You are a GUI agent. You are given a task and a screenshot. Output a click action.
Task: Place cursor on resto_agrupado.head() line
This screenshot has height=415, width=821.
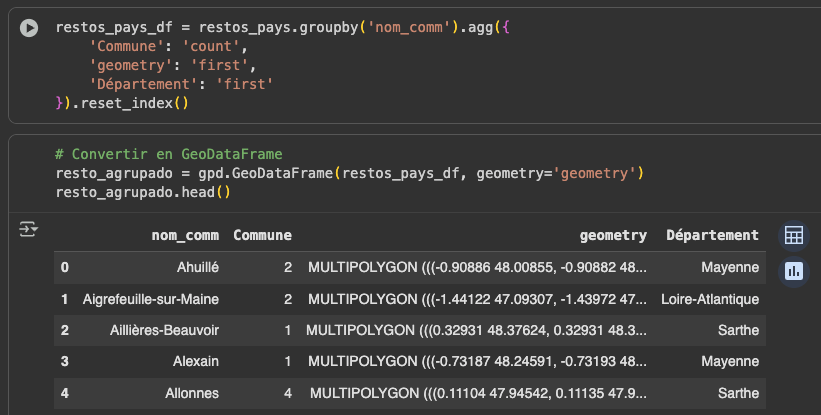143,191
